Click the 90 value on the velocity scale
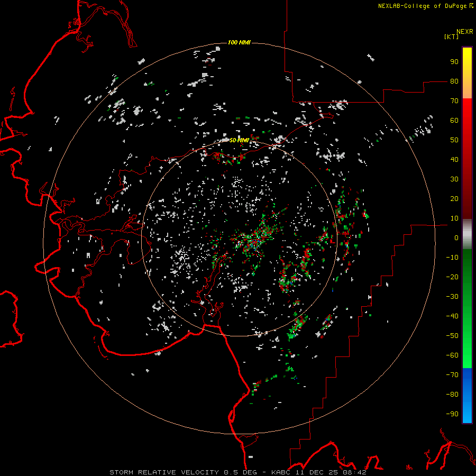This screenshot has width=476, height=476. click(x=454, y=62)
